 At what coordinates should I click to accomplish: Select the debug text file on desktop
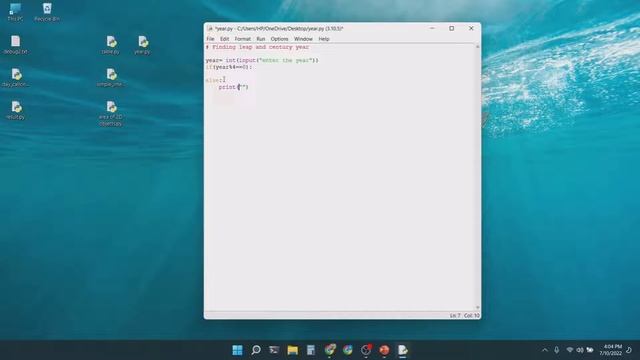[16, 45]
